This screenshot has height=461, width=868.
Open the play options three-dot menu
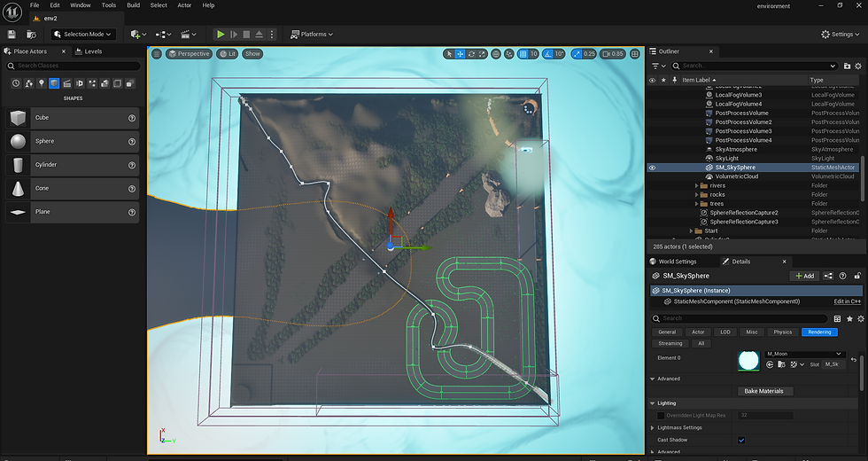click(x=271, y=35)
